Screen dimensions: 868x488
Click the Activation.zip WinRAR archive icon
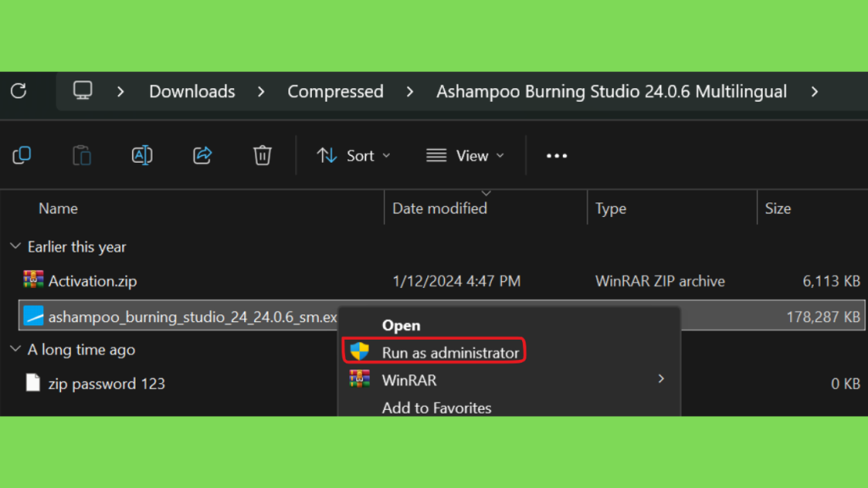[33, 280]
